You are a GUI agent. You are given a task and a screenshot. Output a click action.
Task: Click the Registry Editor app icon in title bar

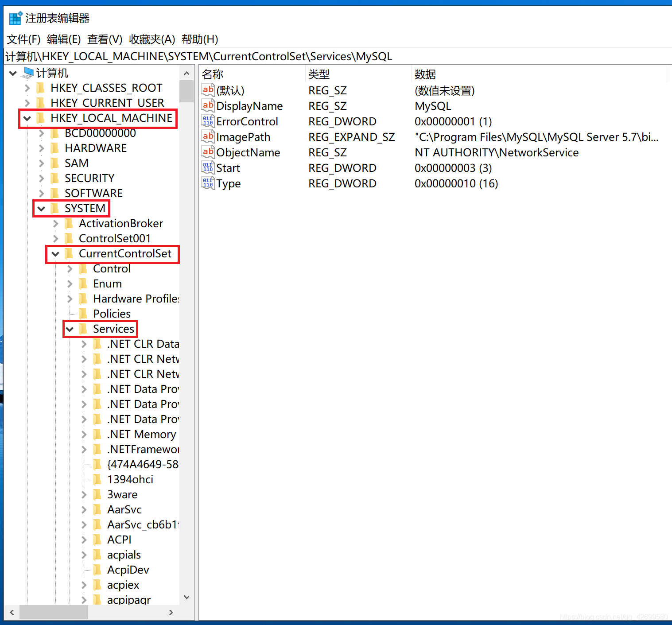[x=16, y=18]
